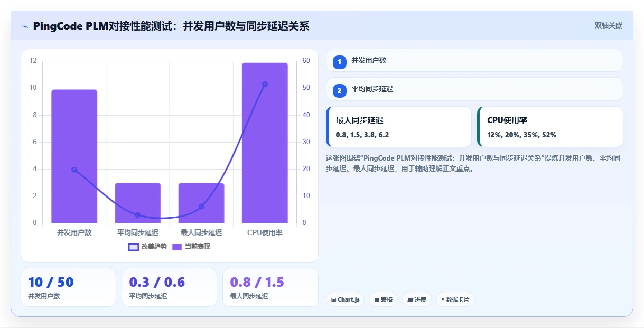Click the PingCode PLM对接性能测试 title text
This screenshot has width=644, height=328.
point(171,26)
